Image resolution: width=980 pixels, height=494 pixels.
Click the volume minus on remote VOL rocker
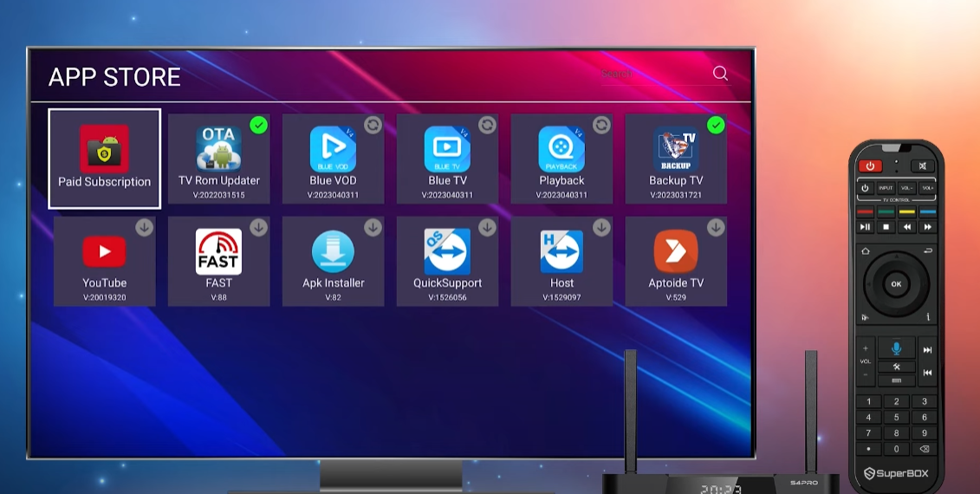pos(866,374)
